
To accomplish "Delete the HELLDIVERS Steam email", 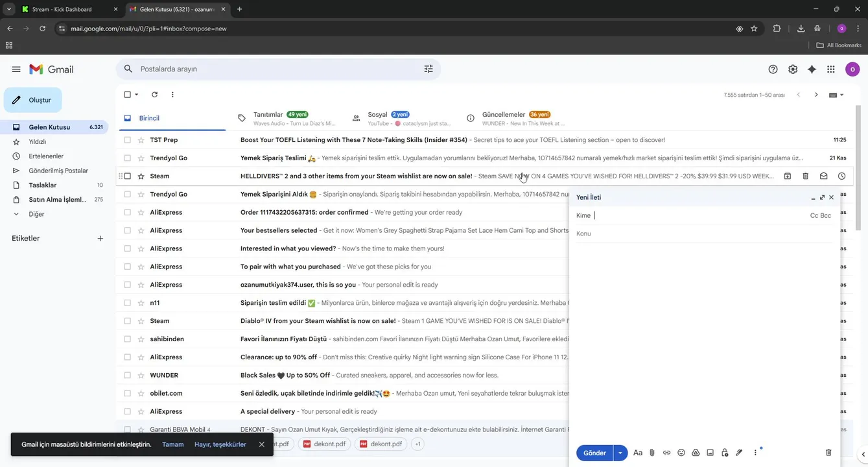I will tap(805, 176).
